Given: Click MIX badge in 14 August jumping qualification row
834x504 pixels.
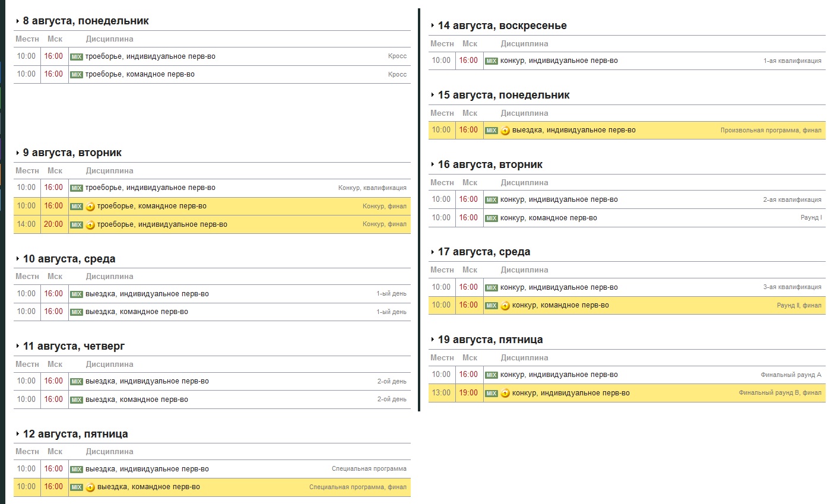Looking at the screenshot, I should (491, 61).
